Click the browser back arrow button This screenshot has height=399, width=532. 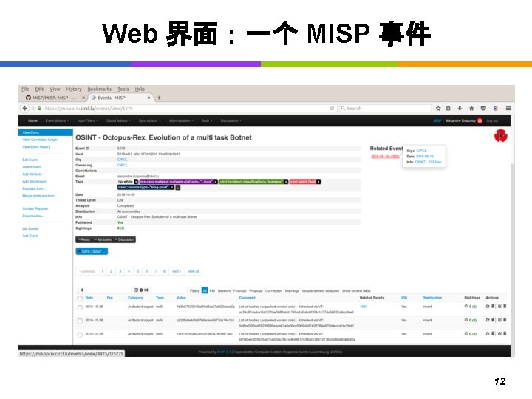[24, 108]
